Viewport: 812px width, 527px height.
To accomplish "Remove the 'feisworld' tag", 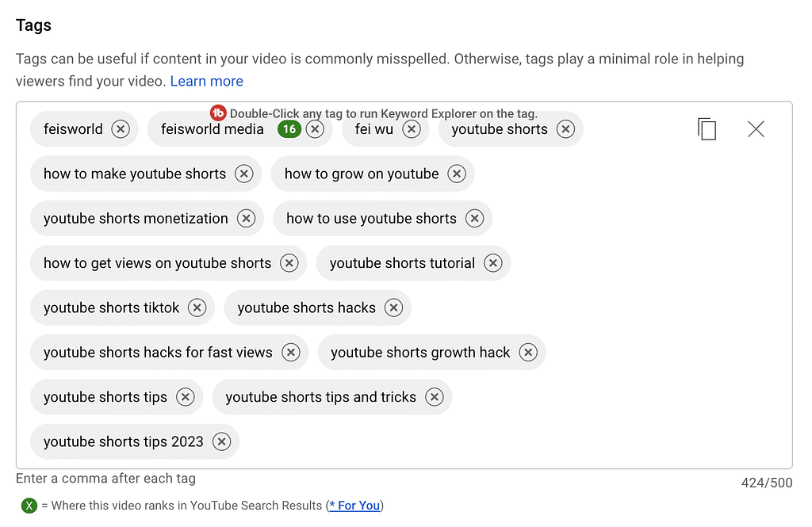I will point(121,128).
